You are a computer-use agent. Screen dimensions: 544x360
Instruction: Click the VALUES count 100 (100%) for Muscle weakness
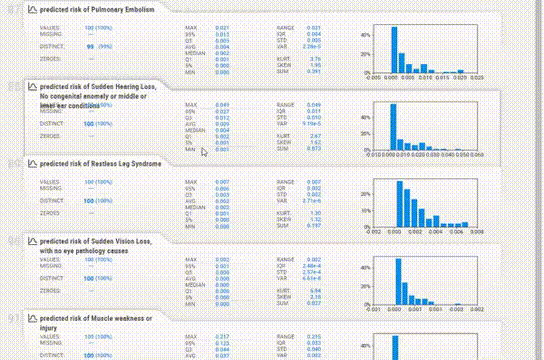tap(98, 337)
